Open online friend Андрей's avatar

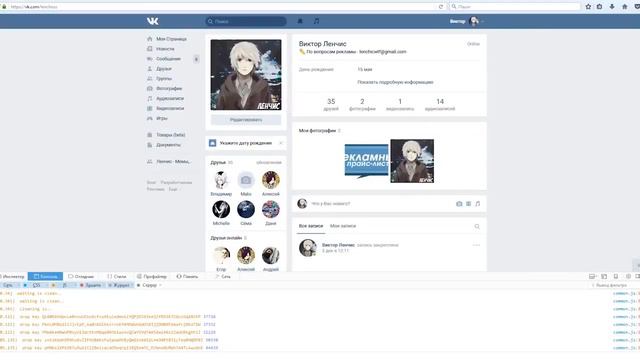point(271,256)
